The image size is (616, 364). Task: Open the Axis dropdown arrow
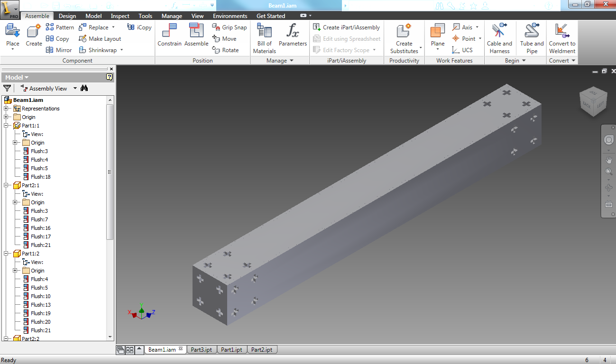(477, 27)
